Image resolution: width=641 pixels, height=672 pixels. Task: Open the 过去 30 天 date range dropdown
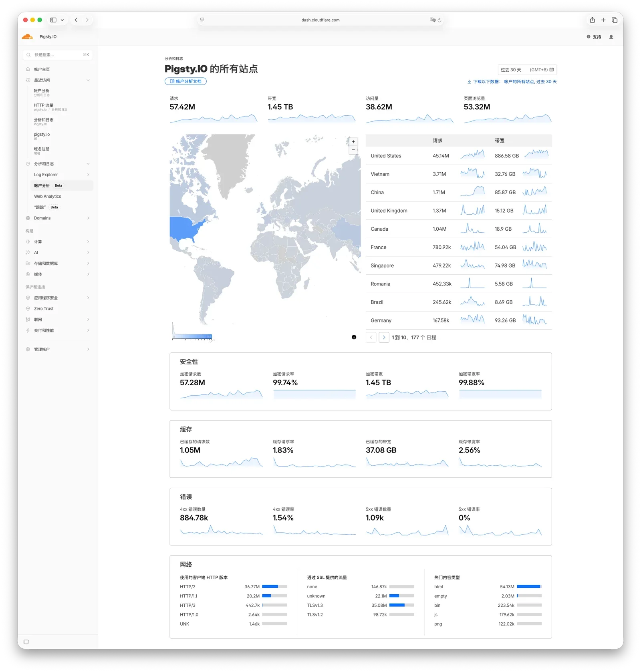pyautogui.click(x=527, y=70)
